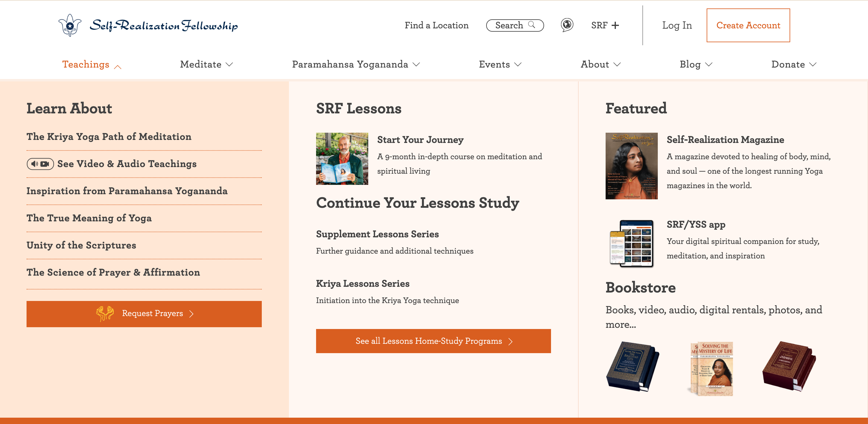Click the SRF lotus logo icon
Viewport: 868px width, 424px height.
click(70, 25)
